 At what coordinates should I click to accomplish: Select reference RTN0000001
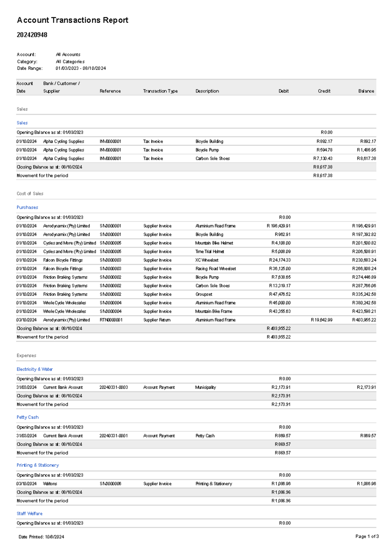pyautogui.click(x=111, y=320)
